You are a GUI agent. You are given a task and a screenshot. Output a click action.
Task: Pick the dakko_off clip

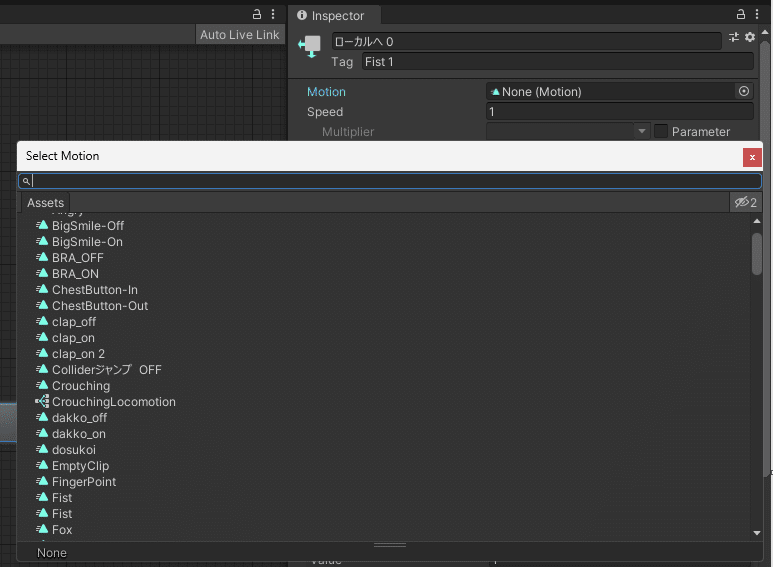[79, 418]
